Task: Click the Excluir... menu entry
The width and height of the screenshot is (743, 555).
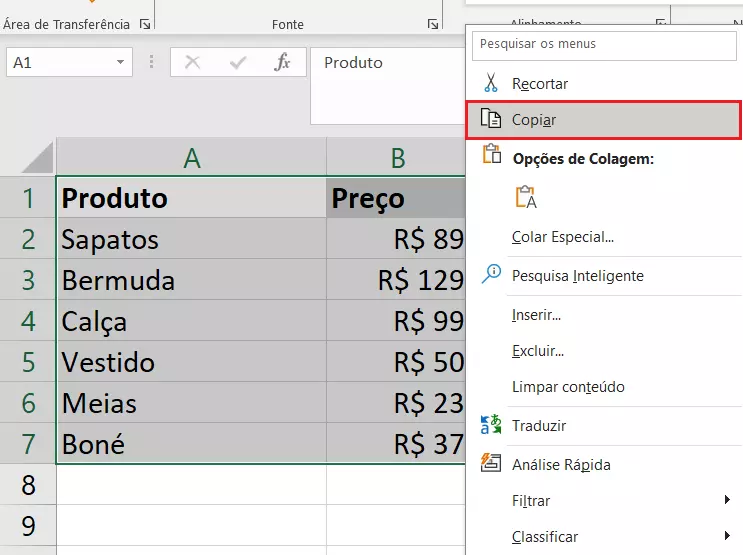Action: click(x=537, y=351)
